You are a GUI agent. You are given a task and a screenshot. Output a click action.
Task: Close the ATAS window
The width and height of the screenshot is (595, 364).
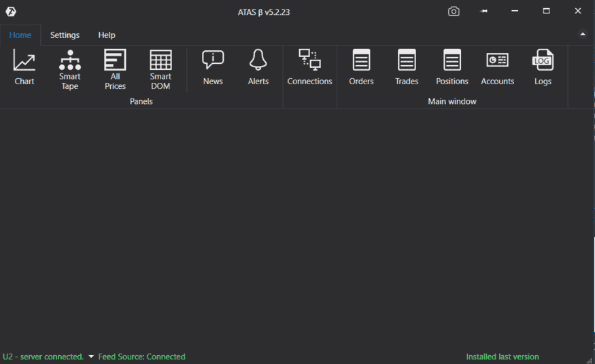click(577, 11)
